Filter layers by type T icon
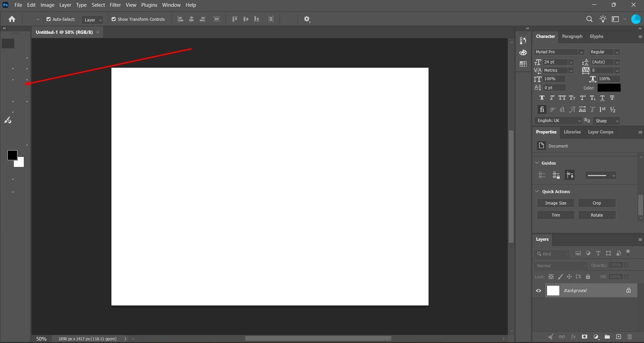This screenshot has width=644, height=343. pyautogui.click(x=598, y=253)
